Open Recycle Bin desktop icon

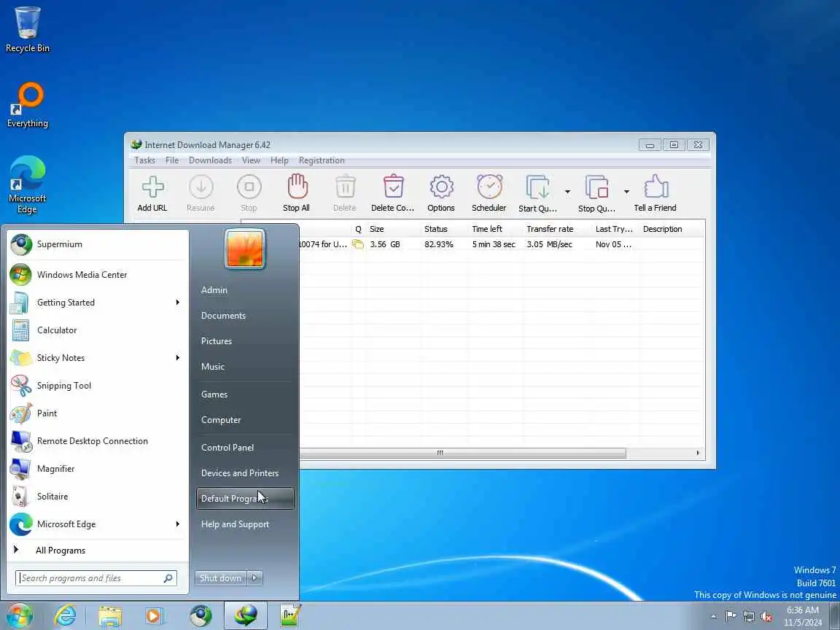(27, 29)
